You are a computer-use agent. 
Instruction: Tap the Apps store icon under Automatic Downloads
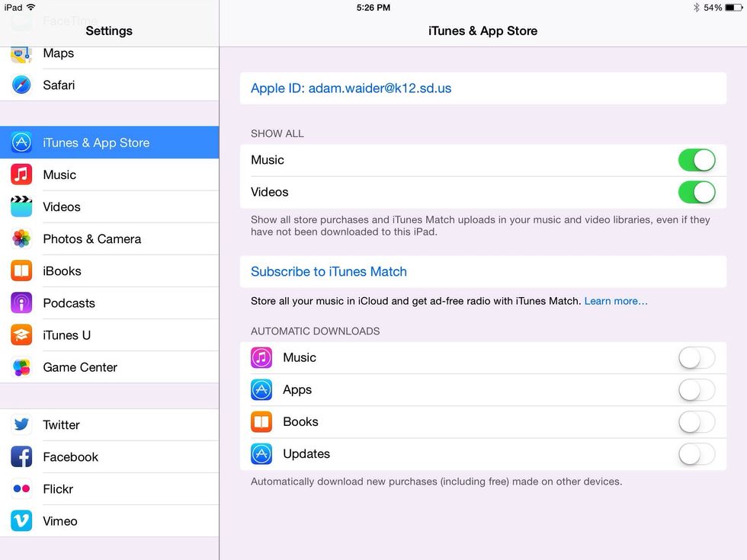click(x=261, y=389)
